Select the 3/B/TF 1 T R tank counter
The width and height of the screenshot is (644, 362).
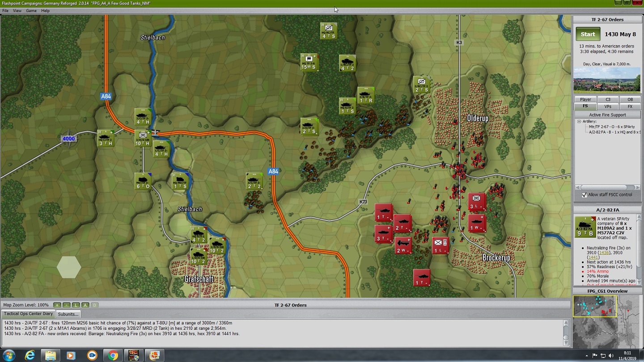click(x=366, y=95)
